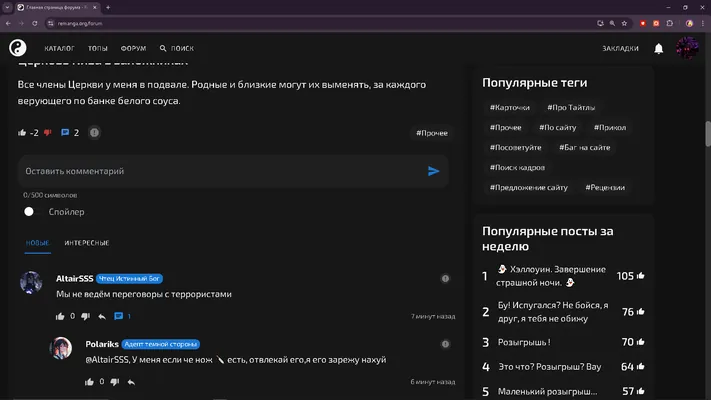Open the ТОПЫ menu
The width and height of the screenshot is (711, 400).
[97, 48]
